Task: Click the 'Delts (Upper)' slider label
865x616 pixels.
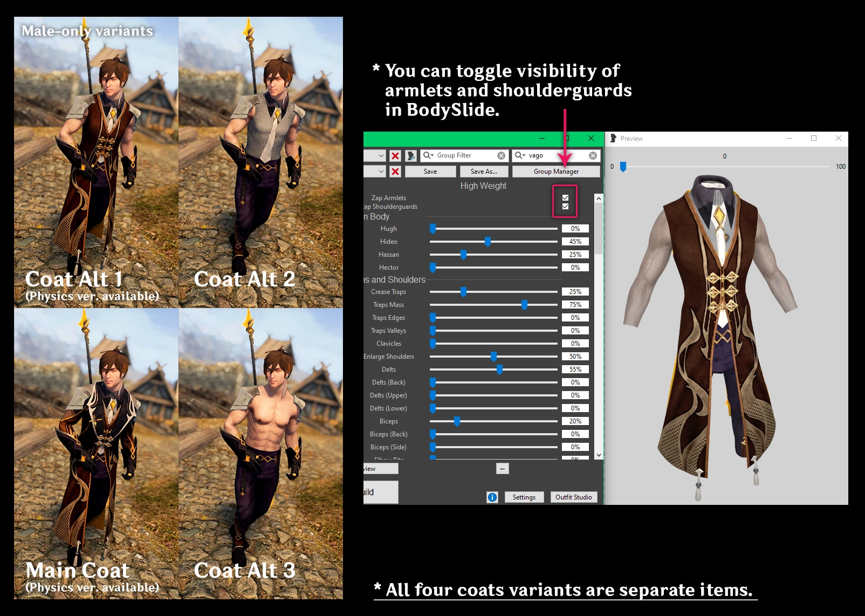Action: pos(388,395)
